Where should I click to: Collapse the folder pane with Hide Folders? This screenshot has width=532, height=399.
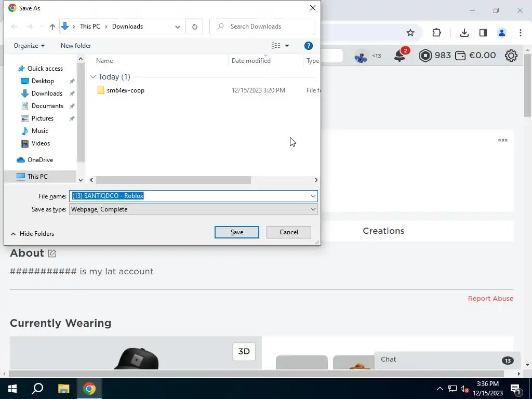coord(32,234)
